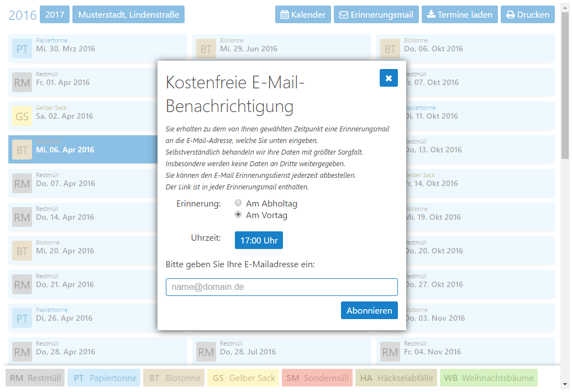Close the e-mail notification dialog
Viewport: 572px width, 392px height.
(389, 78)
